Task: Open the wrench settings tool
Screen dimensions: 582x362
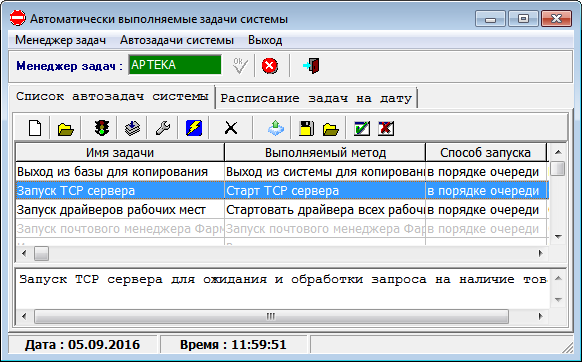Action: point(163,128)
